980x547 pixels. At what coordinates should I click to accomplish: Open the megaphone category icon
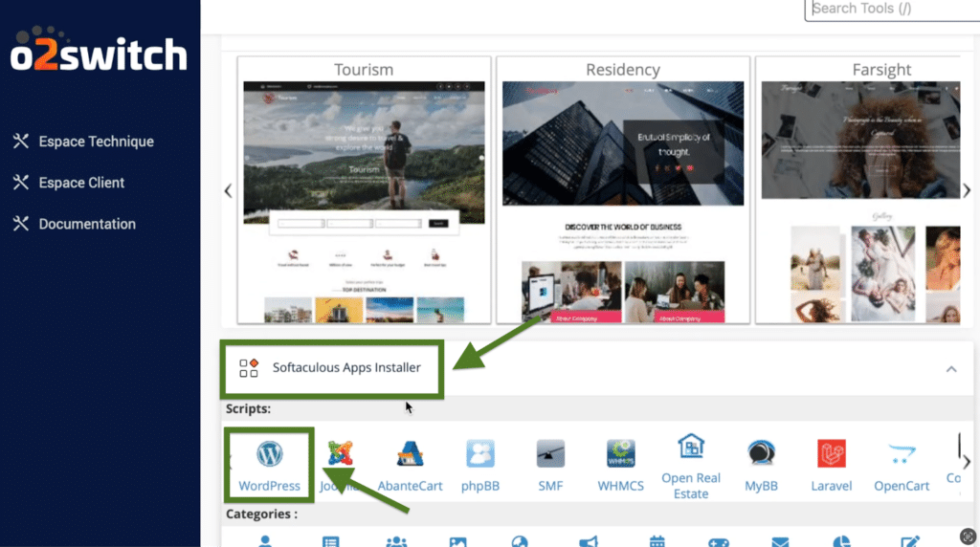(x=589, y=541)
